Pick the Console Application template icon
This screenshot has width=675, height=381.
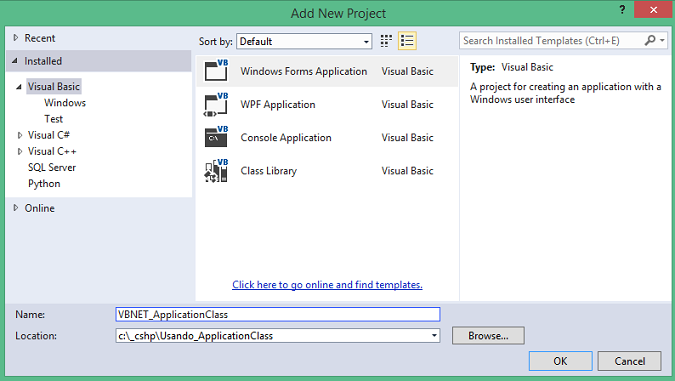(x=216, y=137)
